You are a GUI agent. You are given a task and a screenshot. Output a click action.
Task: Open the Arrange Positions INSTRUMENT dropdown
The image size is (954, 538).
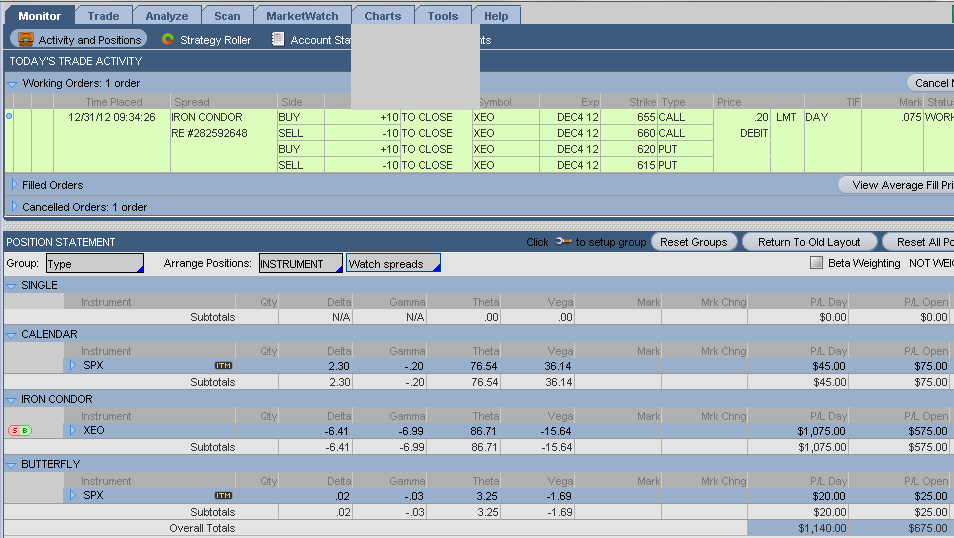tap(299, 264)
